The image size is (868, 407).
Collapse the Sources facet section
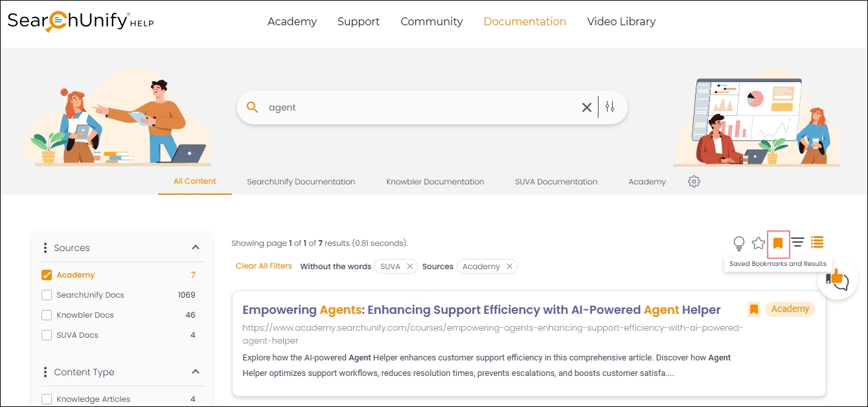[x=196, y=248]
